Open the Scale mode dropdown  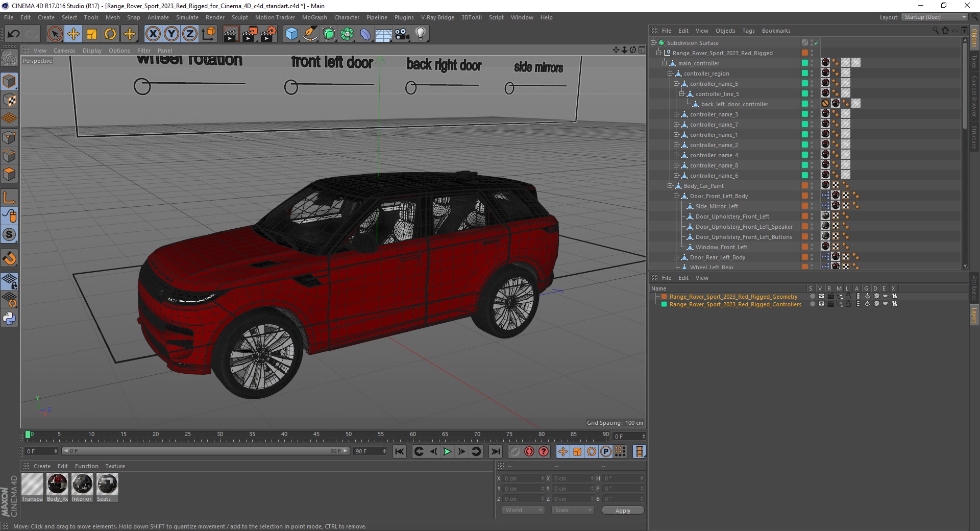[573, 510]
